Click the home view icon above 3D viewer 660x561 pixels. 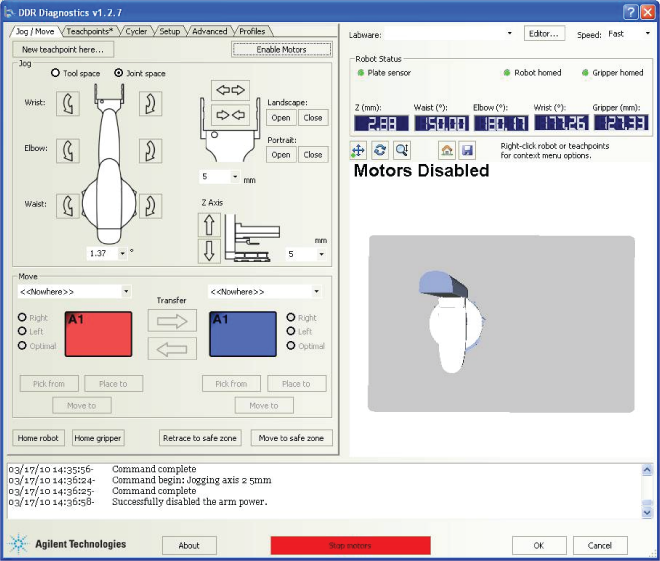447,150
